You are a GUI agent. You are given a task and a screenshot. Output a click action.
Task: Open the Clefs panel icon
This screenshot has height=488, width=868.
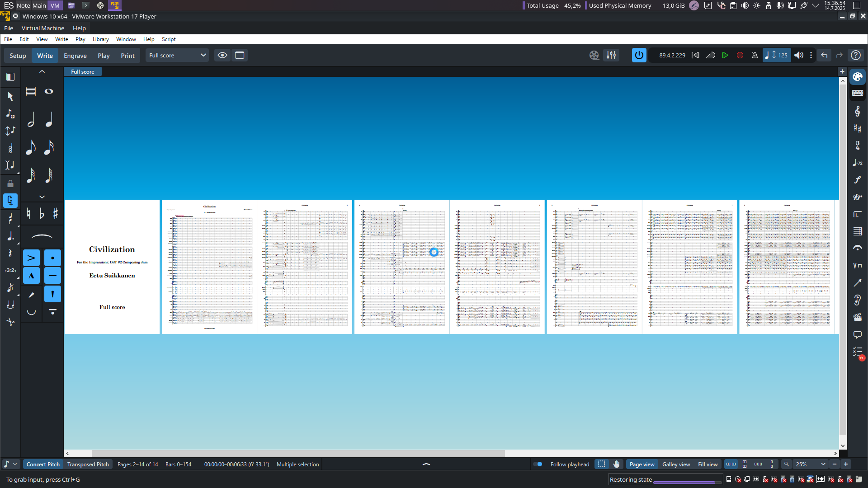[857, 111]
